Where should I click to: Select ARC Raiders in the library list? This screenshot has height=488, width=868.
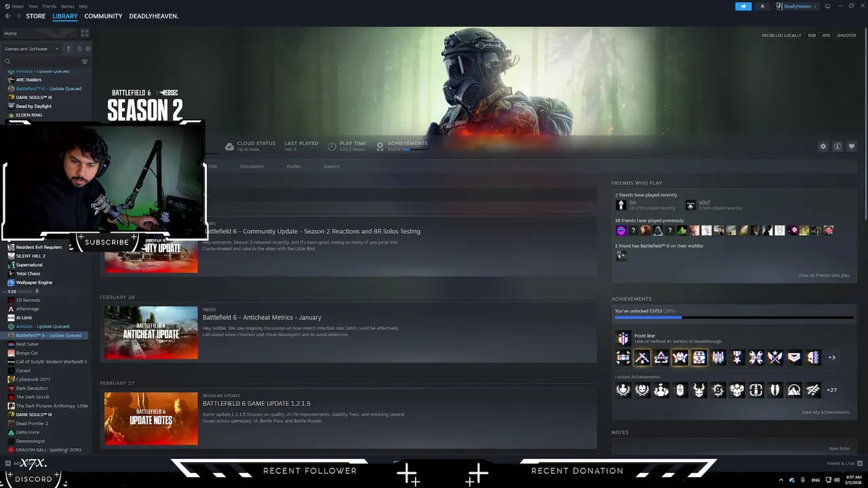coord(28,80)
